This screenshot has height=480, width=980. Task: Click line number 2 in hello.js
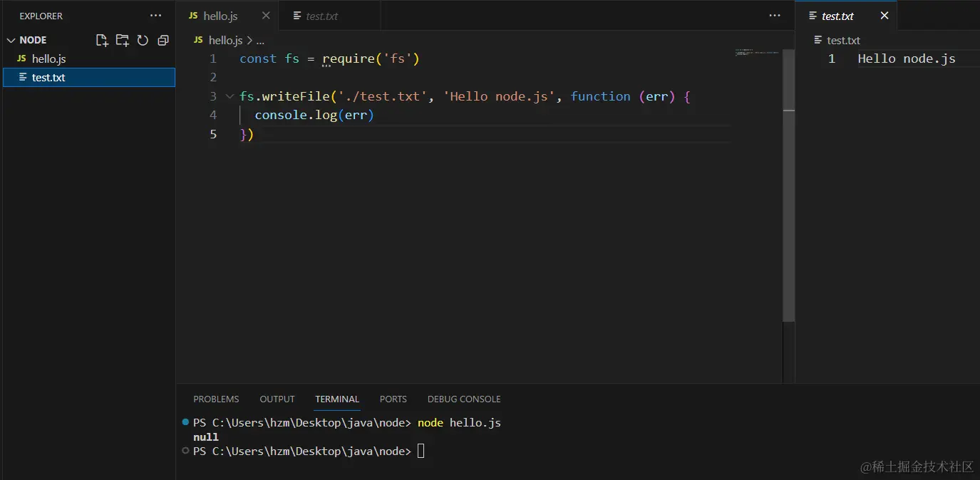212,77
